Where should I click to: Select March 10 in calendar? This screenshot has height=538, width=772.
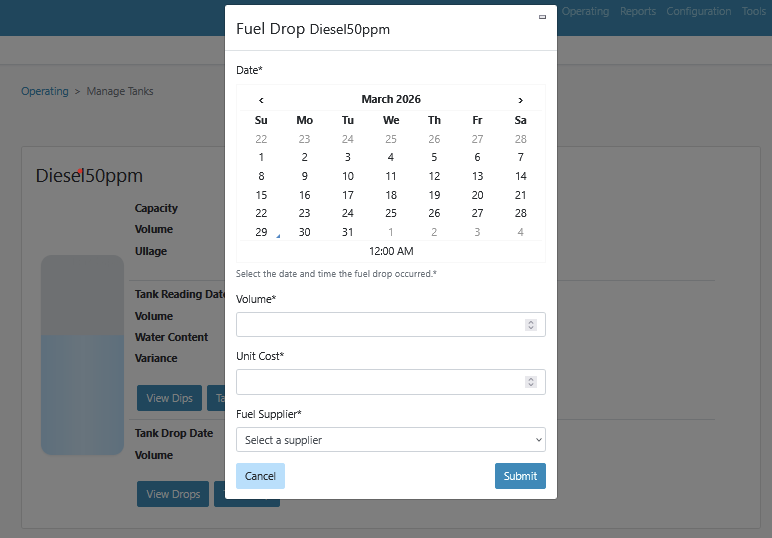click(348, 176)
